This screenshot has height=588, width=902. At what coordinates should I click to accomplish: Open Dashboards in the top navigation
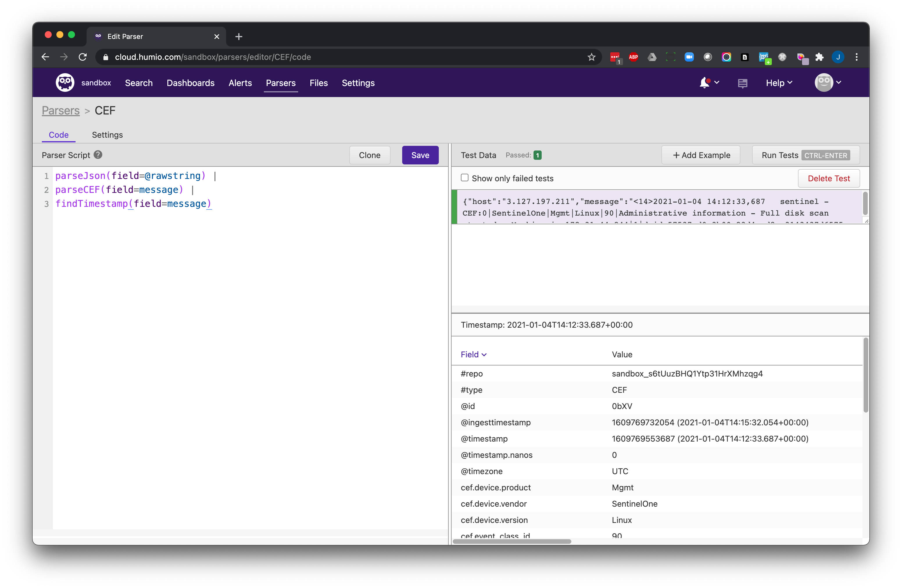click(x=190, y=83)
